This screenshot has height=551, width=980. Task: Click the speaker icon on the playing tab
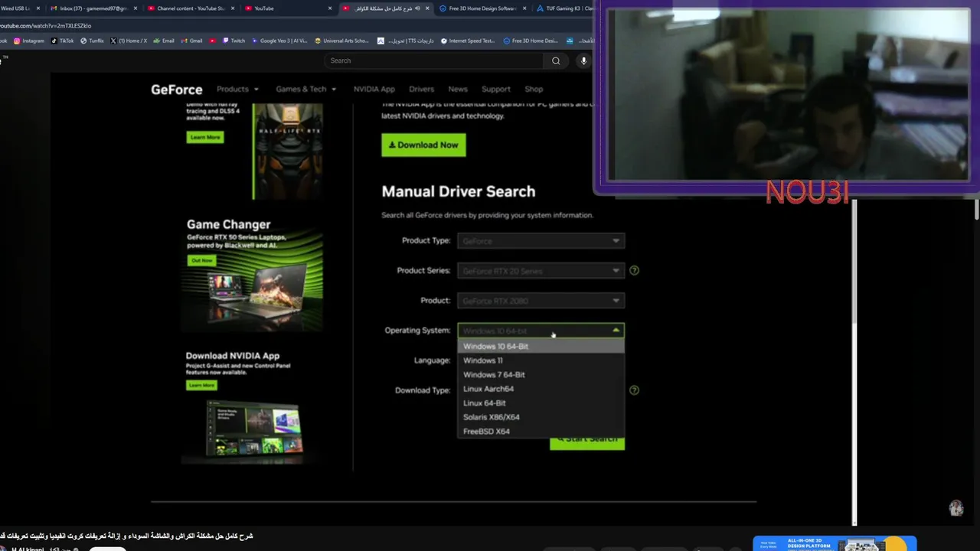tap(416, 8)
